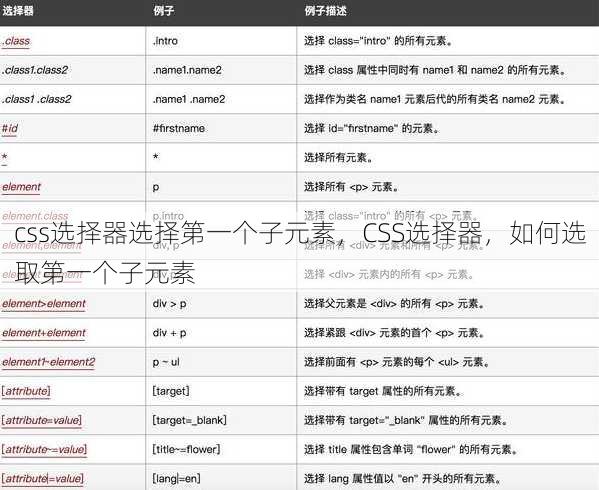This screenshot has width=599, height=490.
Task: Open the [attribute|=value] selector link
Action: point(42,479)
